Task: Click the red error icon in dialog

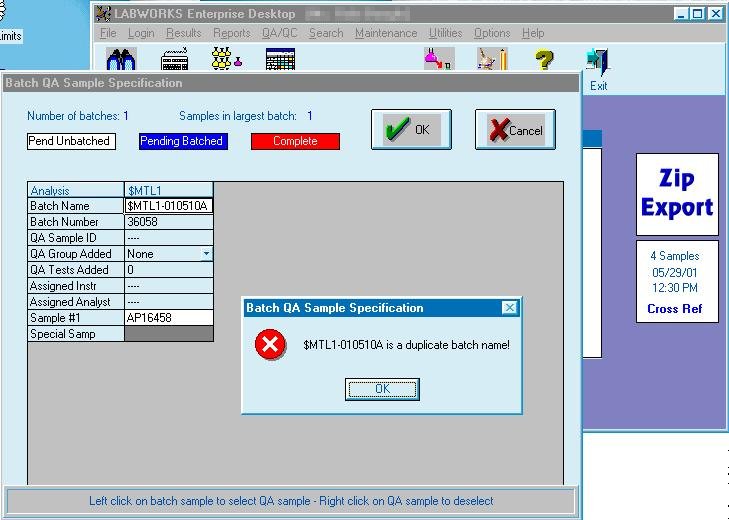Action: (x=270, y=345)
